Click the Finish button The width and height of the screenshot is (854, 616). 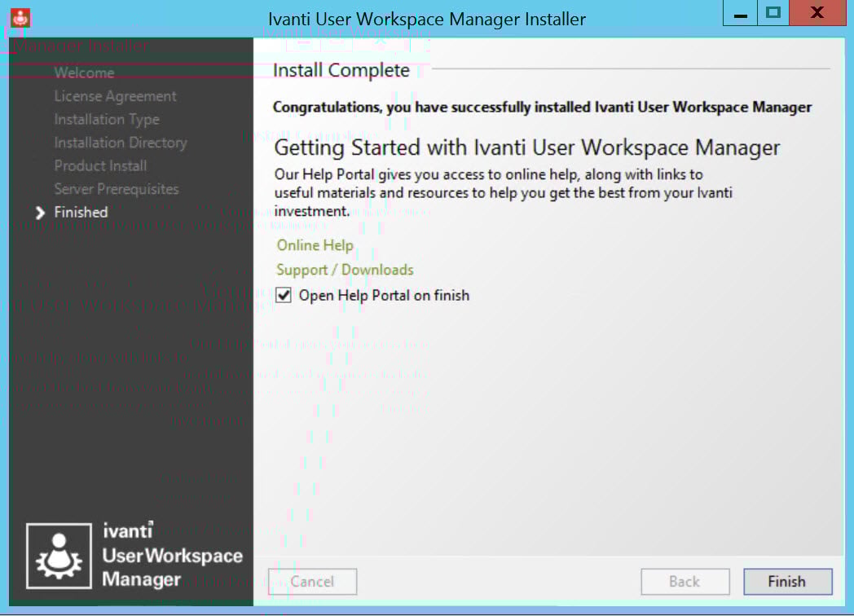(786, 581)
